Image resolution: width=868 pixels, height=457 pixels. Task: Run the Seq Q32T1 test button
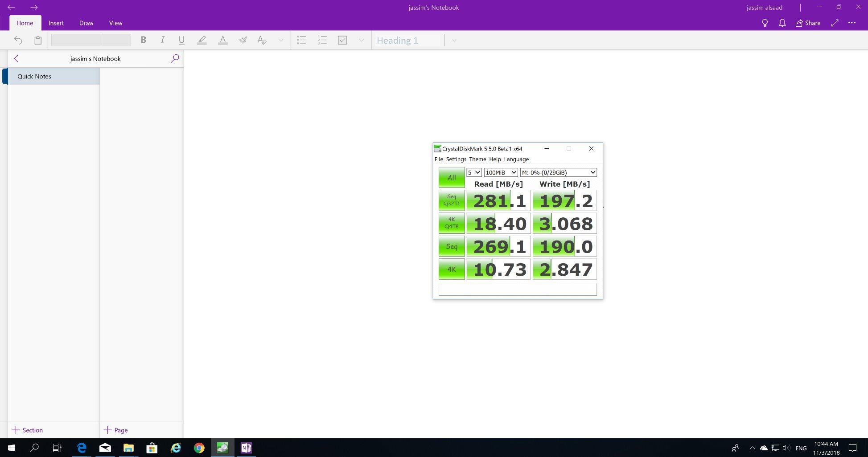coord(451,200)
